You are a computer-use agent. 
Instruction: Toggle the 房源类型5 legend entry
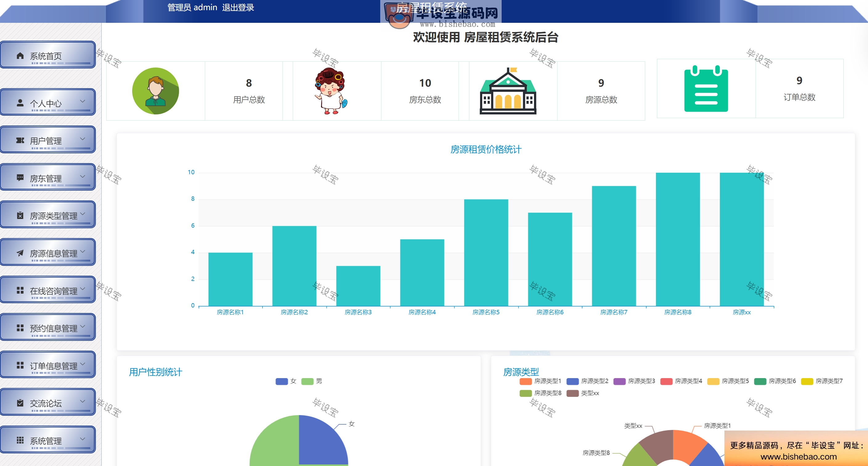pyautogui.click(x=728, y=381)
